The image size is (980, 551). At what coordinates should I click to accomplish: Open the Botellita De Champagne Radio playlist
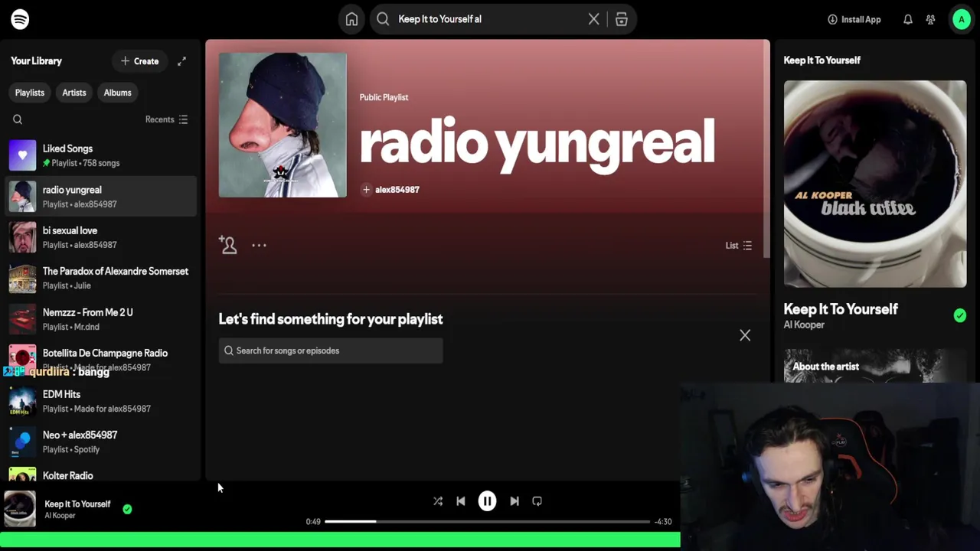pos(101,360)
